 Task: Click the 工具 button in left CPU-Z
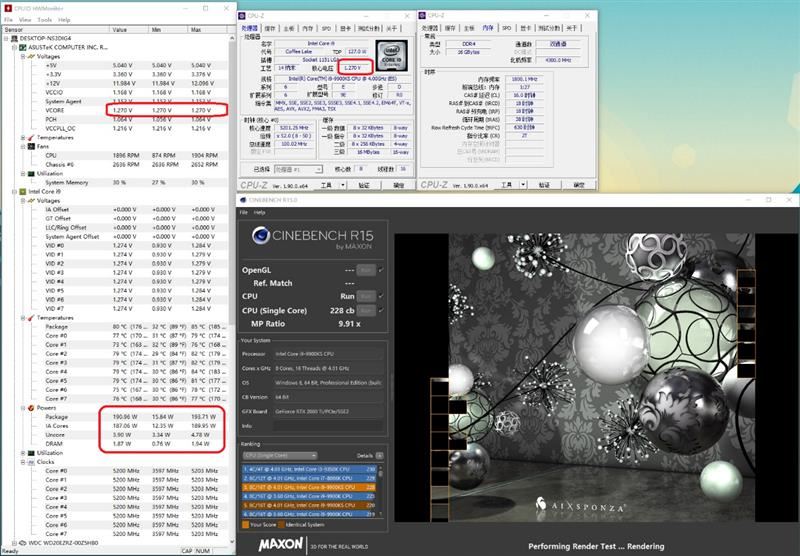pyautogui.click(x=327, y=185)
